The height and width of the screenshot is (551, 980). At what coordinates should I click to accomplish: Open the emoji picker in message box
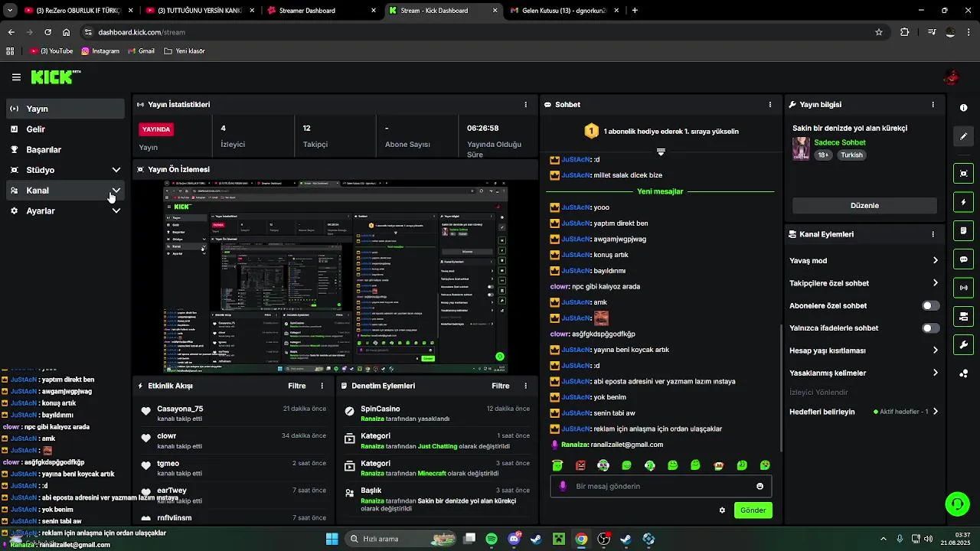coord(759,486)
